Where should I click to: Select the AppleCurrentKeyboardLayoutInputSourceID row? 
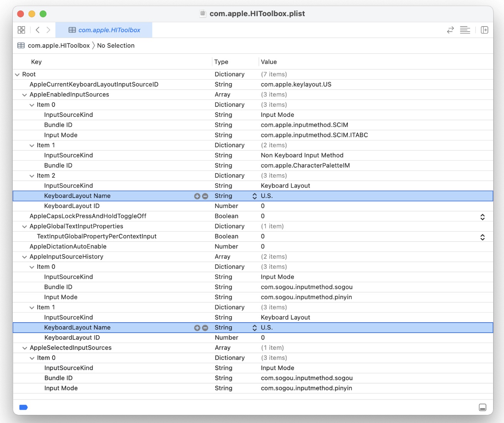click(x=253, y=85)
